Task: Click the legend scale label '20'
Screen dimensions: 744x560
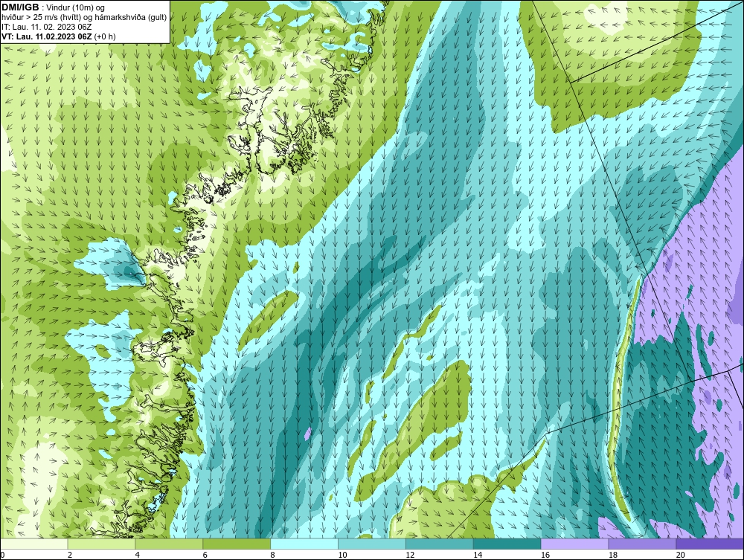Action: (681, 555)
